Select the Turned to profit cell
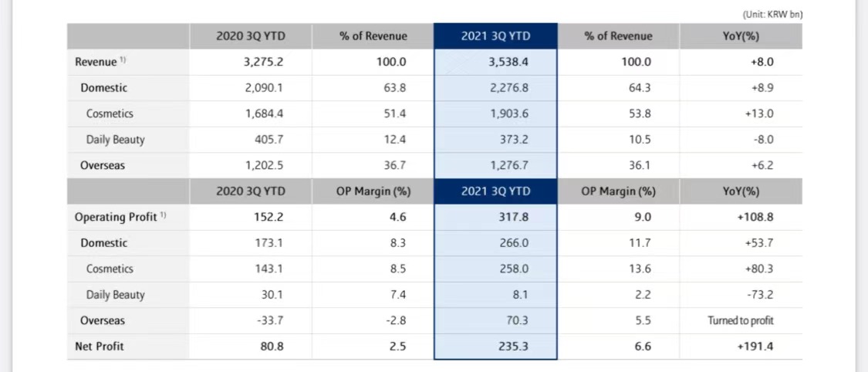 click(740, 320)
